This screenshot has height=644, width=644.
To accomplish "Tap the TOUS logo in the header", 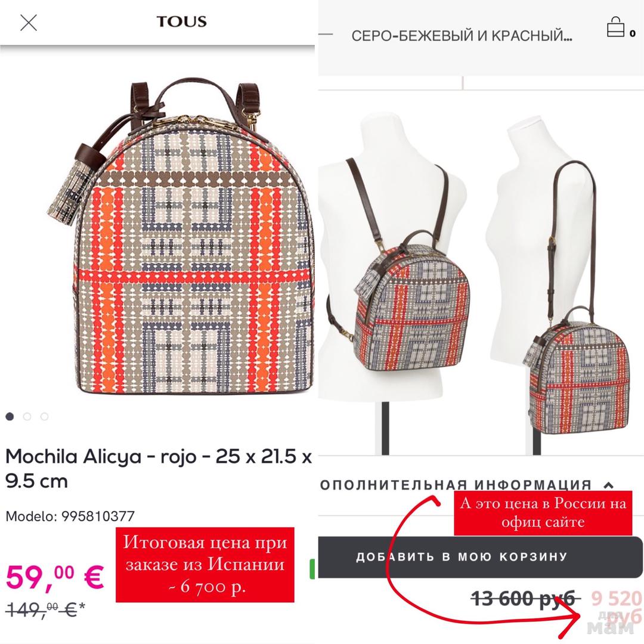I will coord(181,21).
